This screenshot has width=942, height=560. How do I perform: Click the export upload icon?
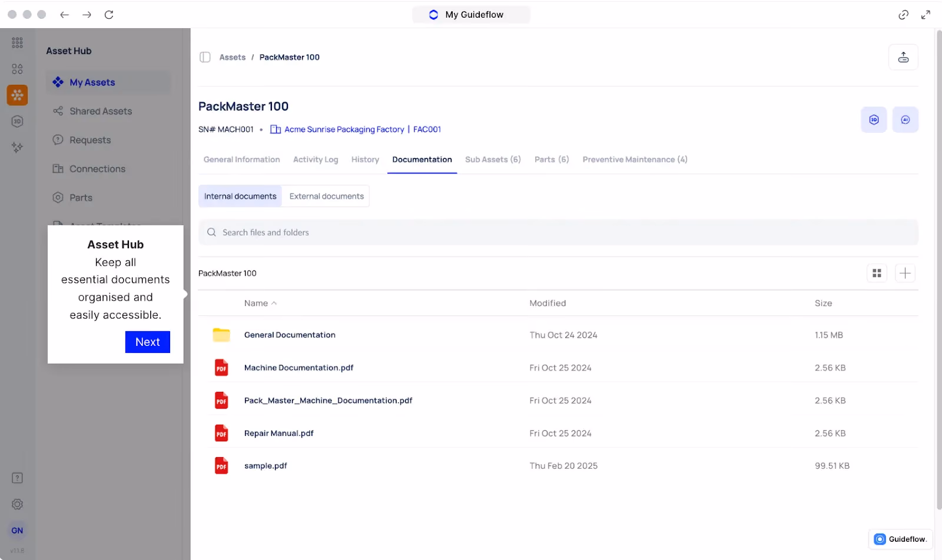[x=903, y=57]
